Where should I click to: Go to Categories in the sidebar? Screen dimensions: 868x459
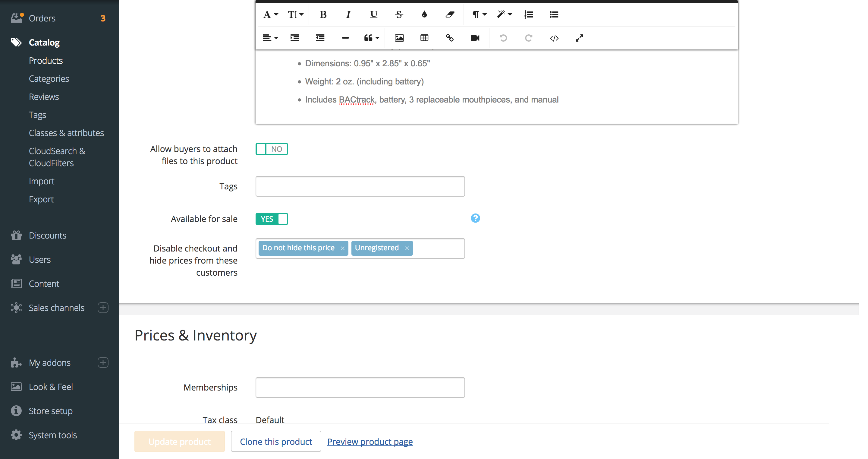coord(49,79)
